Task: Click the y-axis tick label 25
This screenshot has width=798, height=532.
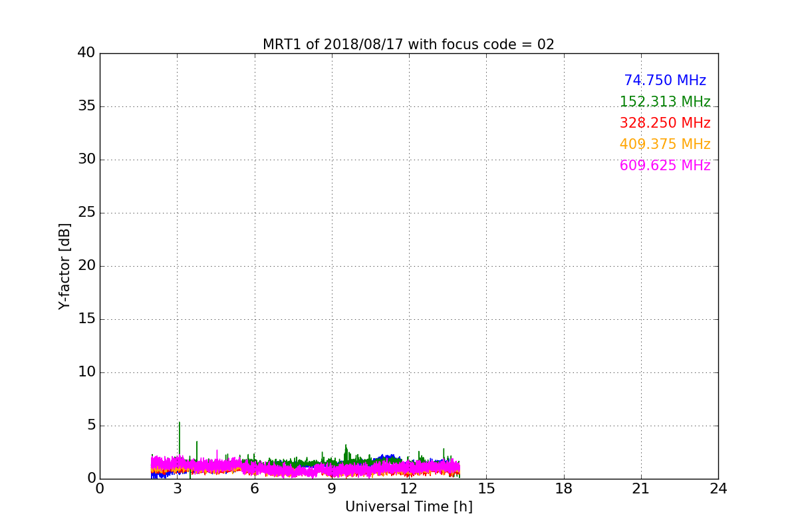Action: pyautogui.click(x=86, y=213)
